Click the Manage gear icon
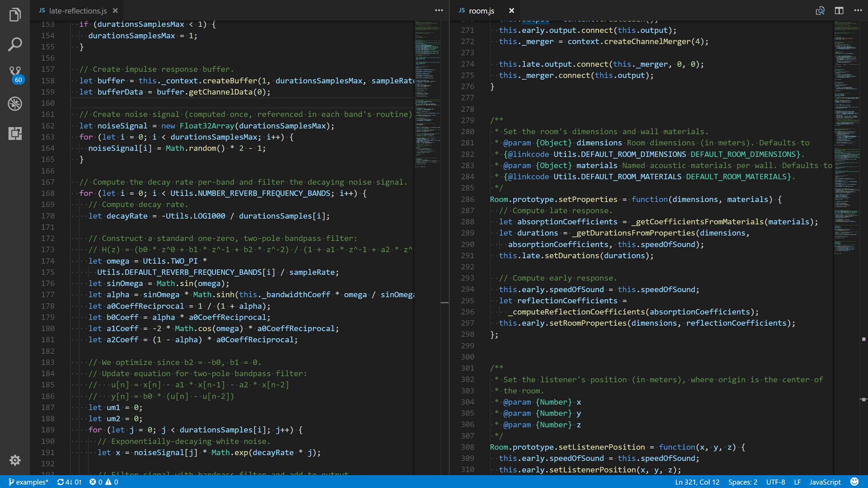Image resolution: width=868 pixels, height=488 pixels. pos(15,460)
